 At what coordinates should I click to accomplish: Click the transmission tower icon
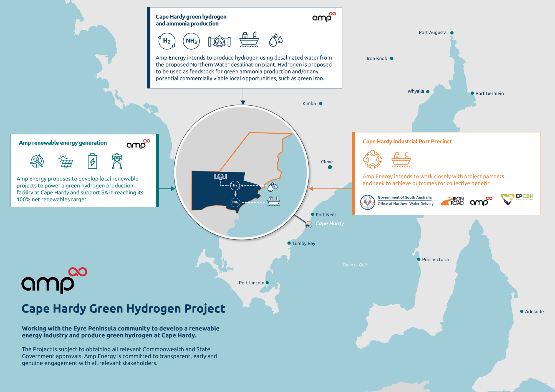pos(117,161)
